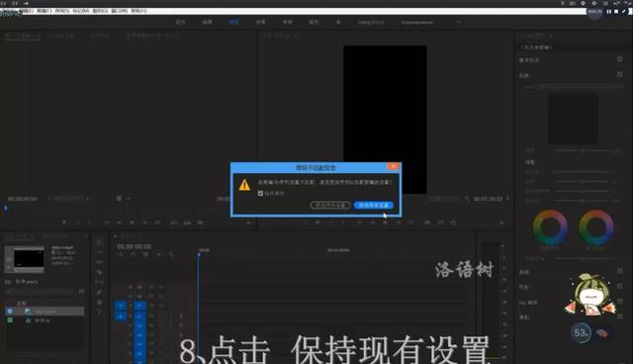Switch to the 颜色 workspace tab

(233, 22)
